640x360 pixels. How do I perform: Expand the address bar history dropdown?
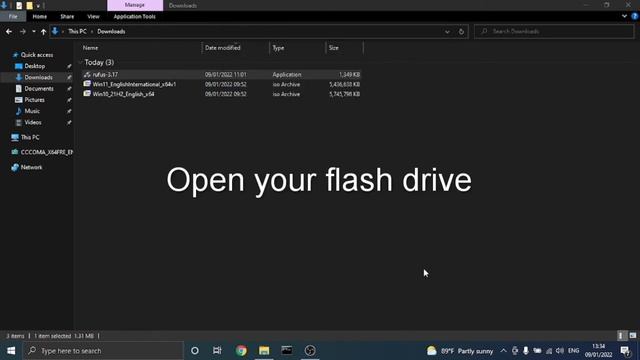447,31
